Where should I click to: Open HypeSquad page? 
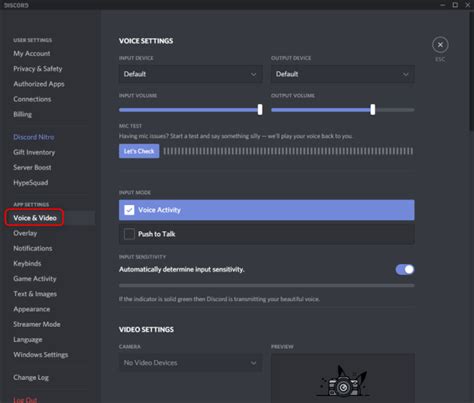(x=30, y=183)
